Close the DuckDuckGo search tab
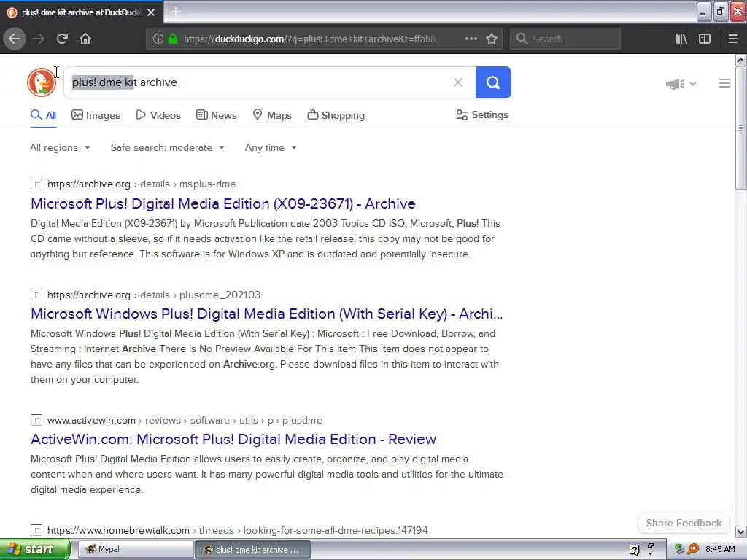This screenshot has width=747, height=560. click(x=151, y=12)
